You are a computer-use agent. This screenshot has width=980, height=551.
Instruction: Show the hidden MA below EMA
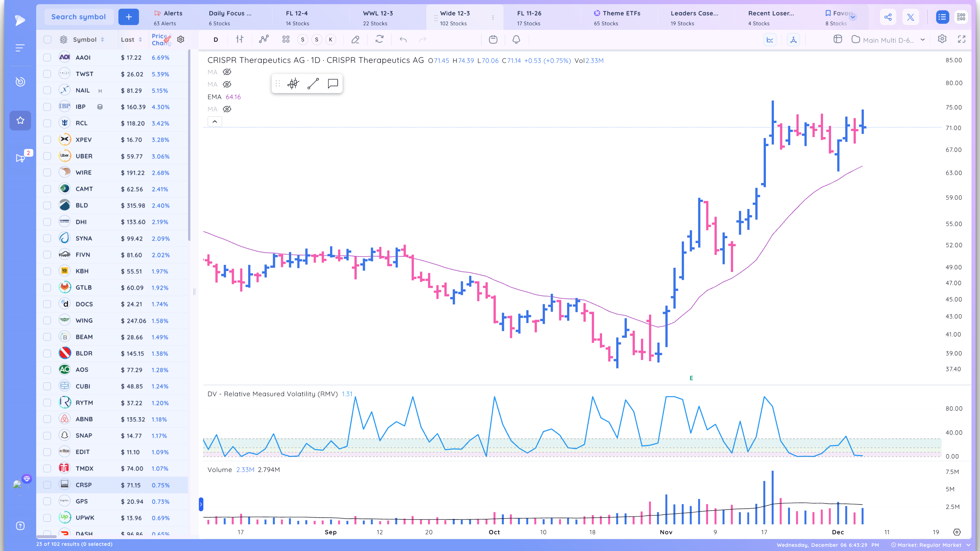click(227, 109)
